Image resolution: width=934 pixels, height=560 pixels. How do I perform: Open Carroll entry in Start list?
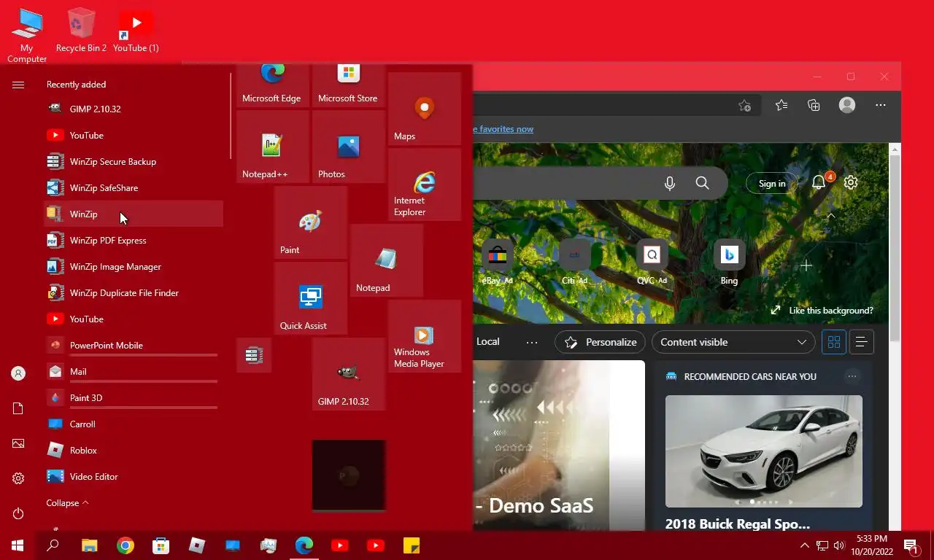134,424
